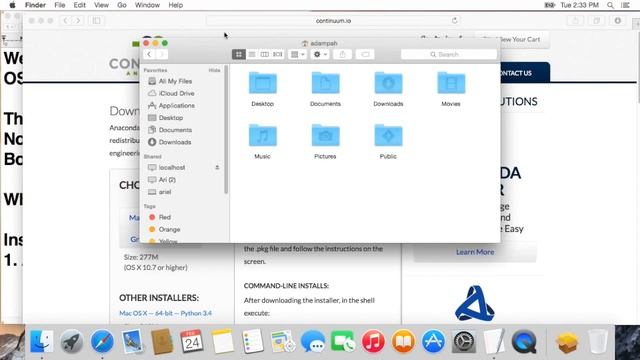
Task: Click Learn More on the webpage
Action: click(x=475, y=252)
